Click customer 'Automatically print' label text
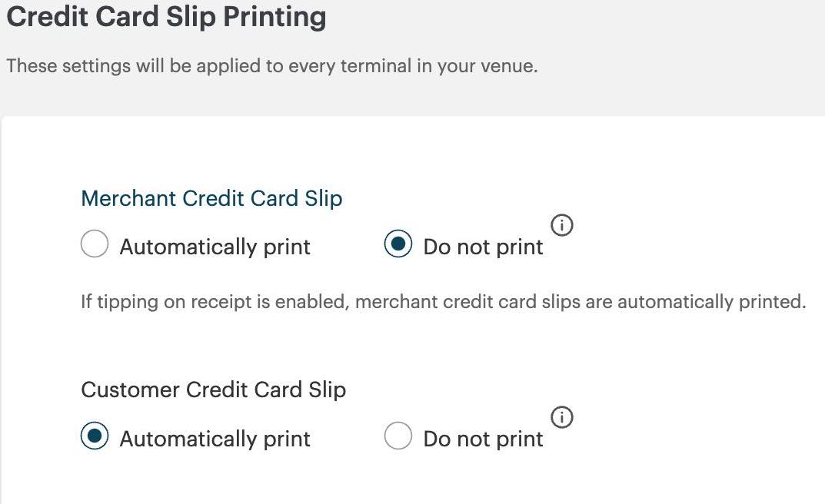 (x=215, y=439)
